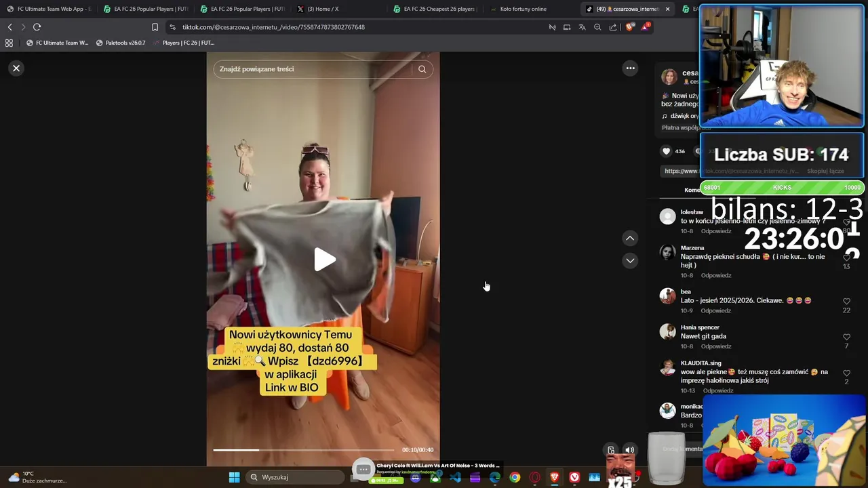Play the paused TikTok video
Screen dimensions: 868x488
[x=324, y=260]
